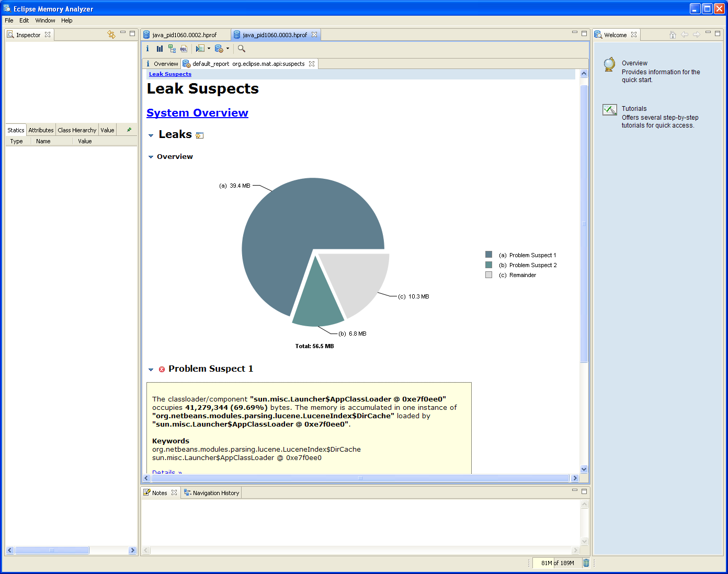Select the Attributes tab in Inspector
The height and width of the screenshot is (574, 728).
(41, 130)
